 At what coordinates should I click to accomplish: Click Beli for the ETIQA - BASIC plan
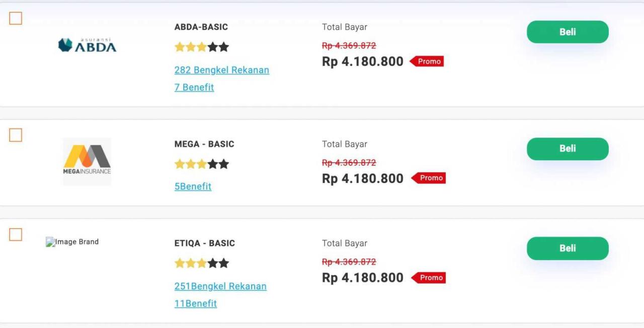pos(567,248)
